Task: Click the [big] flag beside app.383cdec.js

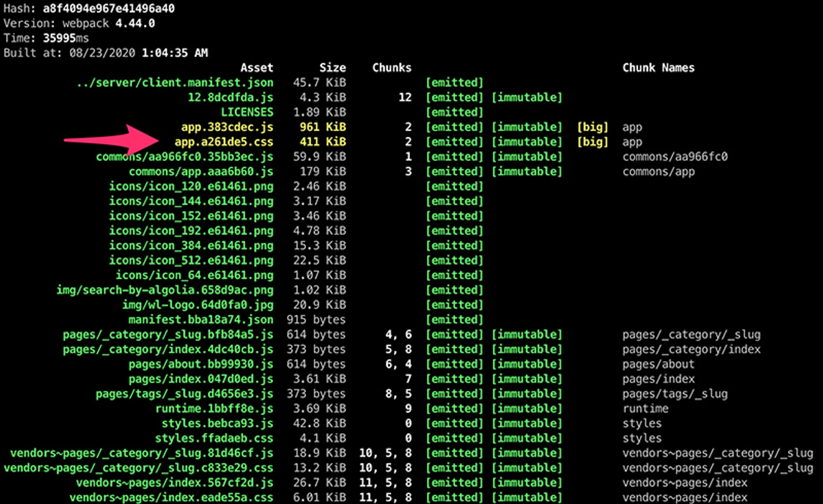Action: point(593,127)
